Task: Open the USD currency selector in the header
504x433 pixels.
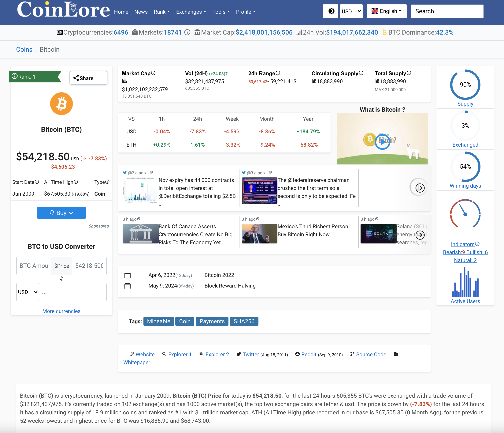Action: [351, 11]
